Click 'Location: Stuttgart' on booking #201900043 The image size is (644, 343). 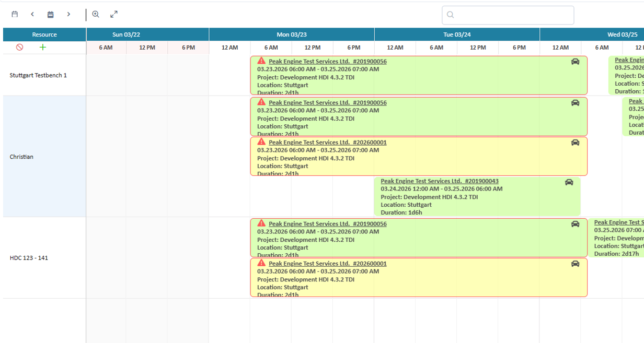(406, 205)
